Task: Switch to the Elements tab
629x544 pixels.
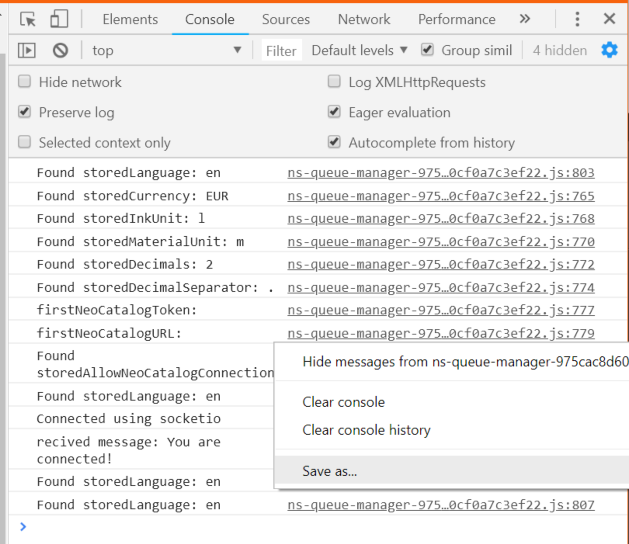Action: point(130,19)
